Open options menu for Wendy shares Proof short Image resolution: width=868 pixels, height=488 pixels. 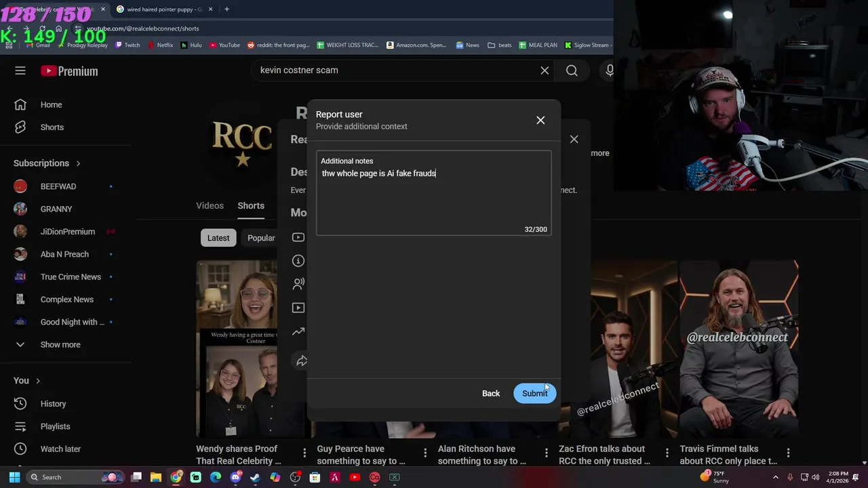point(304,453)
